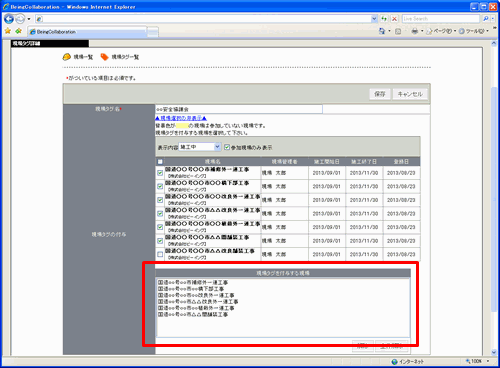
Task: Toggle the select-all checkbox in table header
Action: pos(160,161)
